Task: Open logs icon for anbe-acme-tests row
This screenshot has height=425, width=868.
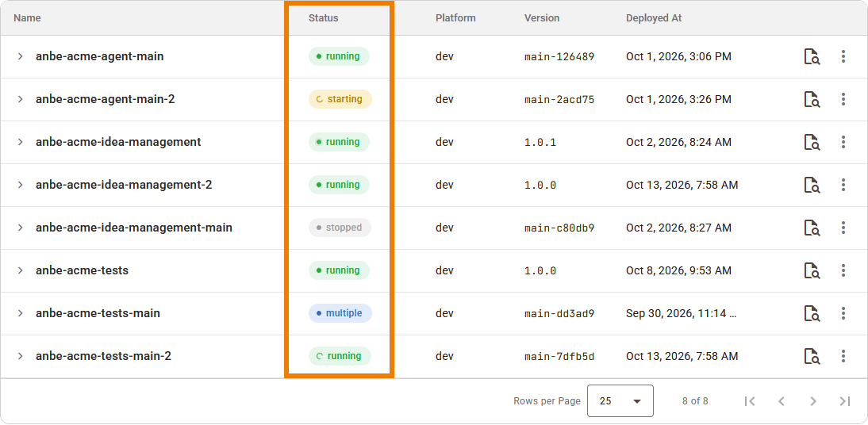Action: pyautogui.click(x=812, y=270)
